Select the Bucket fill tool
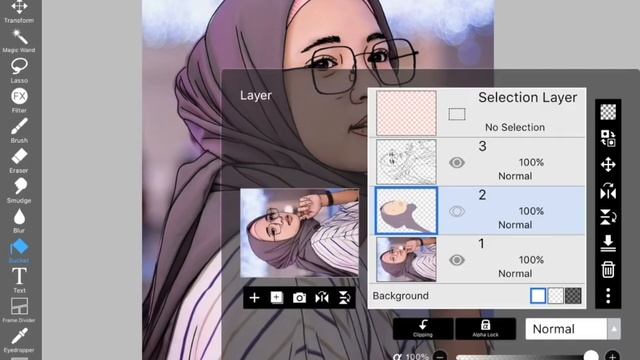 [x=19, y=251]
